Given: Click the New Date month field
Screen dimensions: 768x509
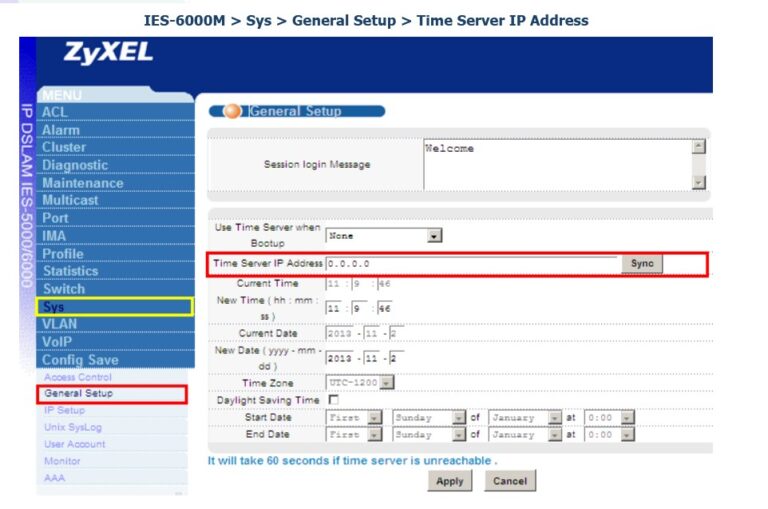Looking at the screenshot, I should coord(372,358).
